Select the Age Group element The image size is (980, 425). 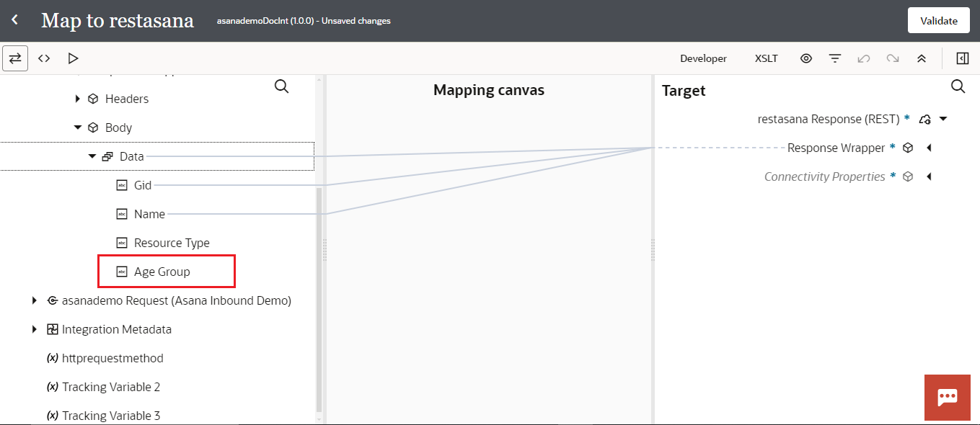pos(162,272)
